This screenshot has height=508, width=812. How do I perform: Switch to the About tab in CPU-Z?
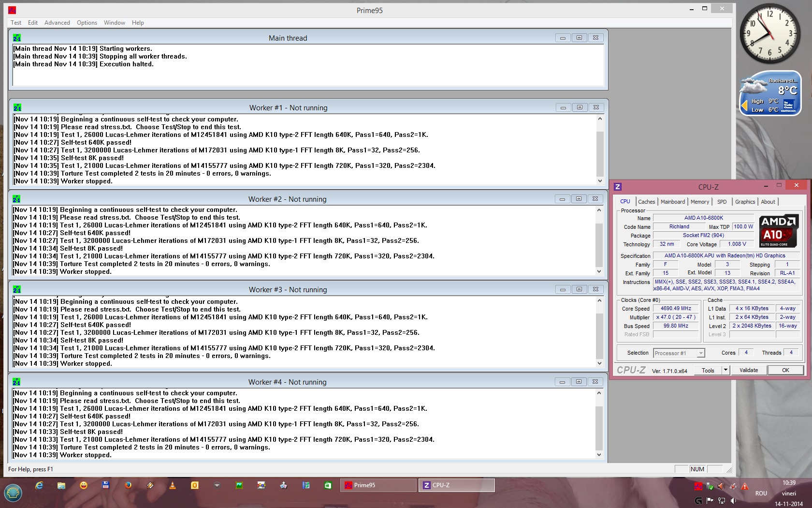(x=768, y=202)
